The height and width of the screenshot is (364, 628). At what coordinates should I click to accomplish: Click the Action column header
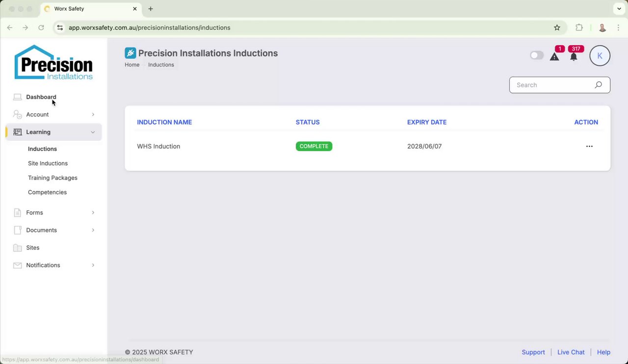pyautogui.click(x=586, y=122)
